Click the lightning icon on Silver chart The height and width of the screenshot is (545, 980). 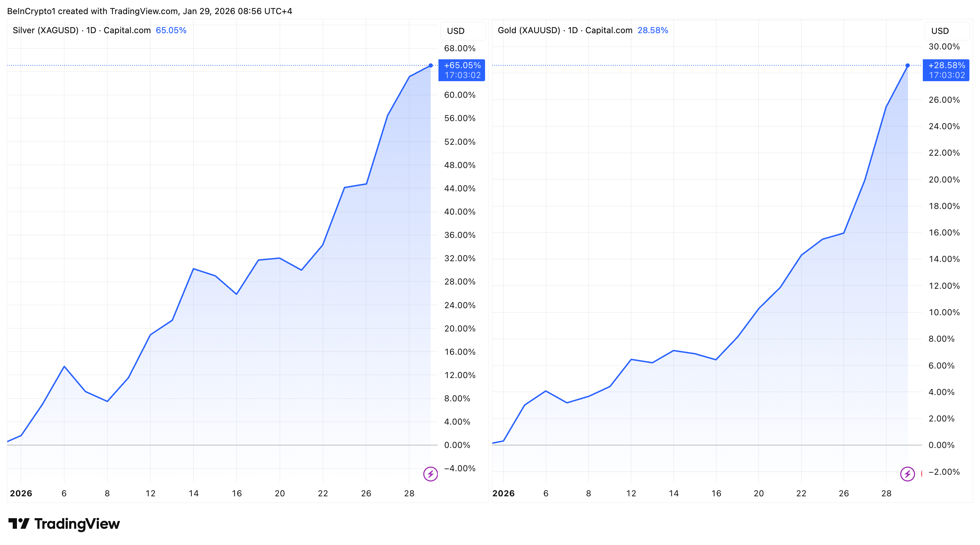430,474
